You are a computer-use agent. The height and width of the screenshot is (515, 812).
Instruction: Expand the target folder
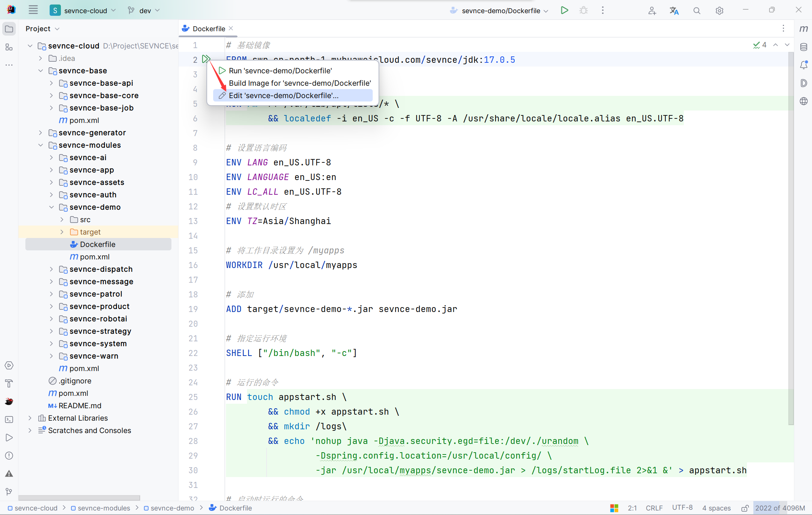click(62, 232)
